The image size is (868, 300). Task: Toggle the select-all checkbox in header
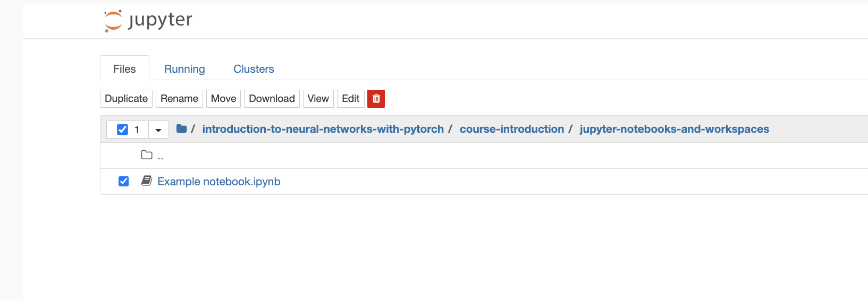tap(122, 130)
